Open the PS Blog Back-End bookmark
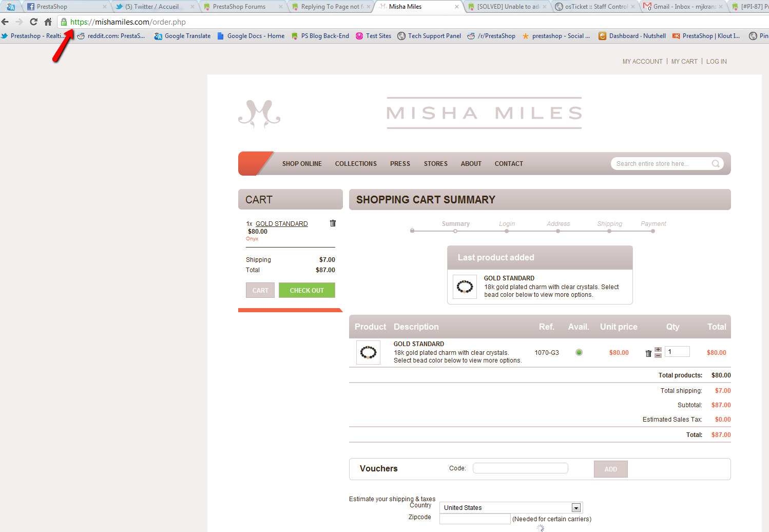Screen dimensions: 769x532 click(x=320, y=36)
